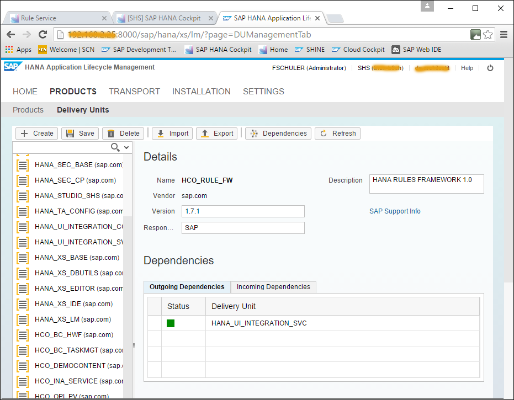Image resolution: width=514 pixels, height=400 pixels.
Task: Click the search magnifier icon
Action: coord(115,147)
